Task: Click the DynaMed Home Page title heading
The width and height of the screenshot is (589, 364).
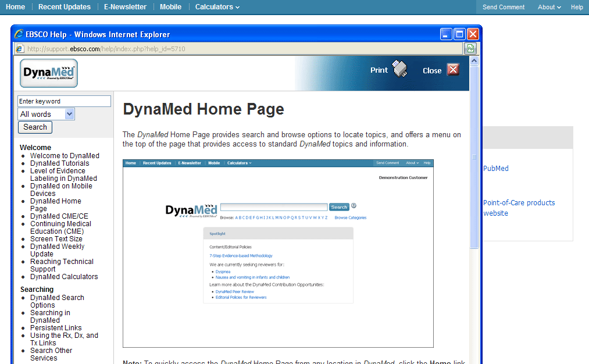Action: coord(204,110)
